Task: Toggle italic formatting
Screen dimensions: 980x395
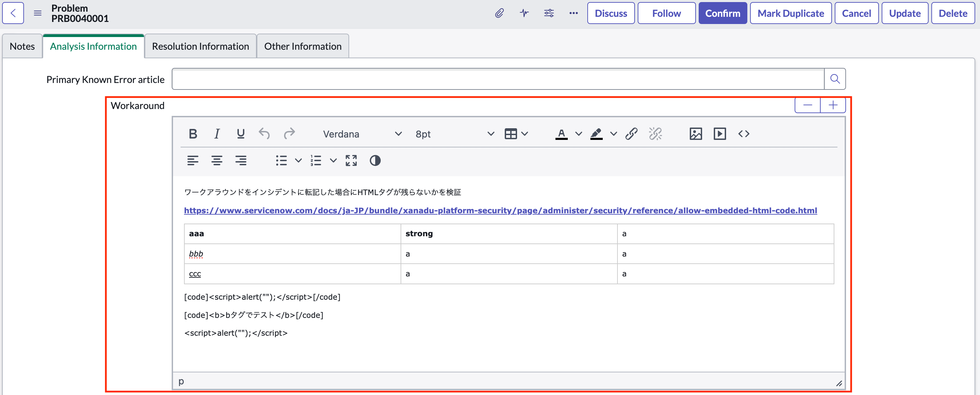Action: click(217, 134)
